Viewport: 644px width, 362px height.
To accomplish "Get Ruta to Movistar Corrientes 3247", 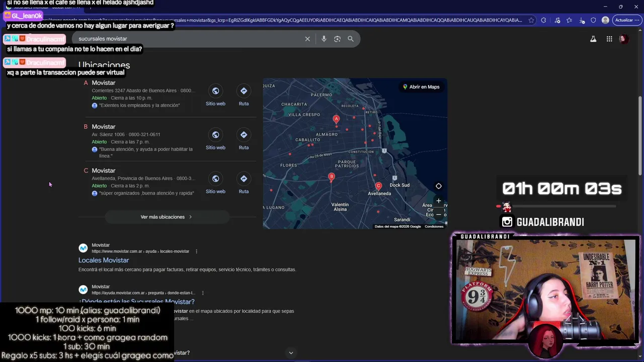I will coord(244,95).
